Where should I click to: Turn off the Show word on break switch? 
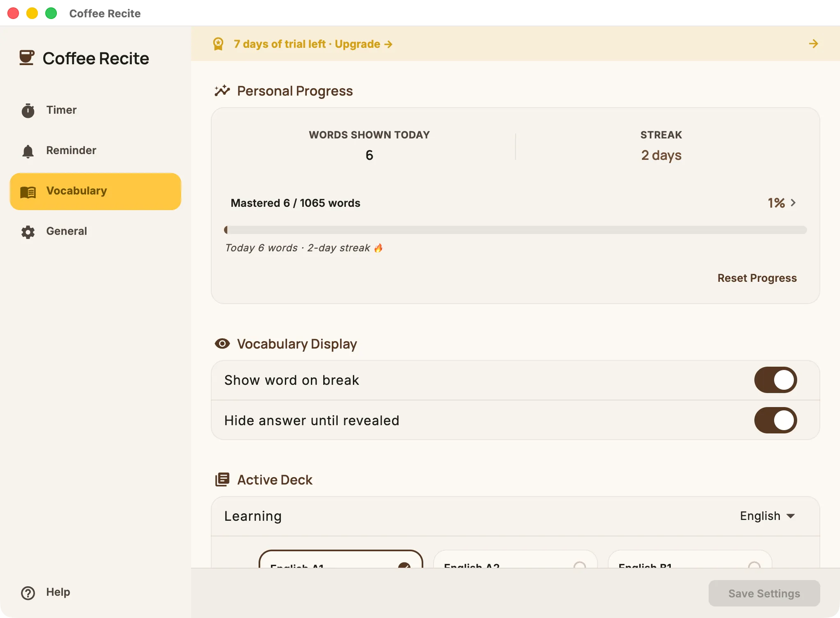(775, 380)
